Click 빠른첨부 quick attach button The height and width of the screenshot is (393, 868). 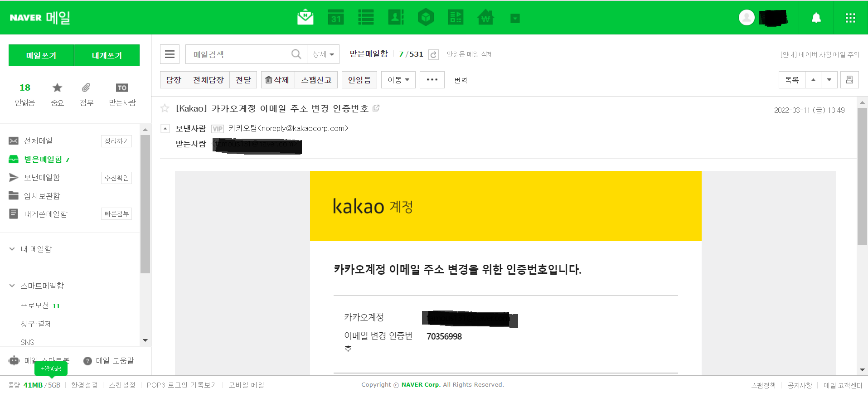(116, 213)
